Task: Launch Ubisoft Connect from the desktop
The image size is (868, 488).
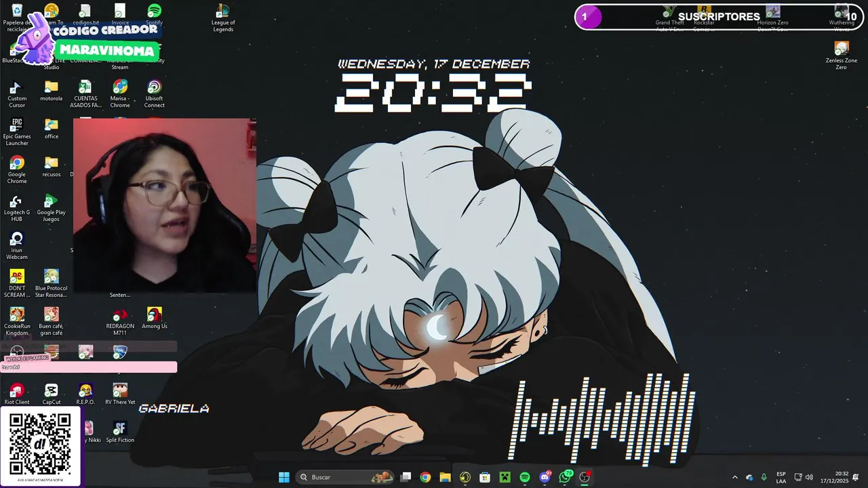Action: (x=154, y=94)
